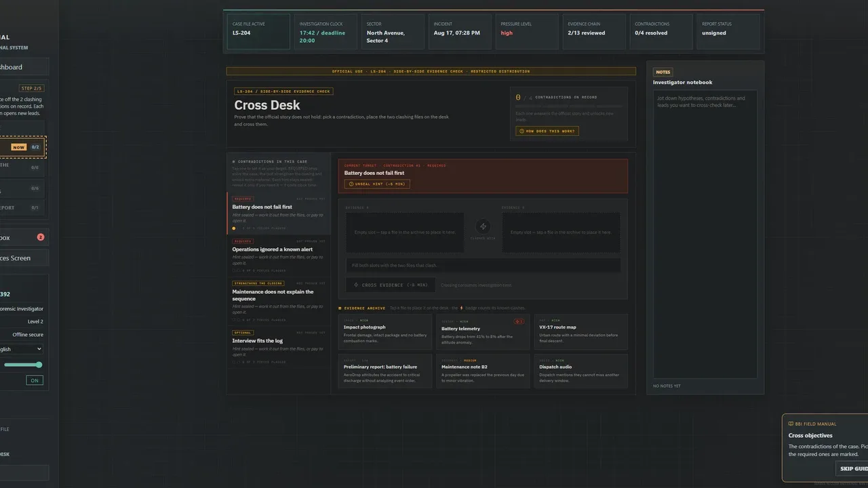The width and height of the screenshot is (868, 488).
Task: Open the language dropdown in sidebar
Action: [21, 349]
